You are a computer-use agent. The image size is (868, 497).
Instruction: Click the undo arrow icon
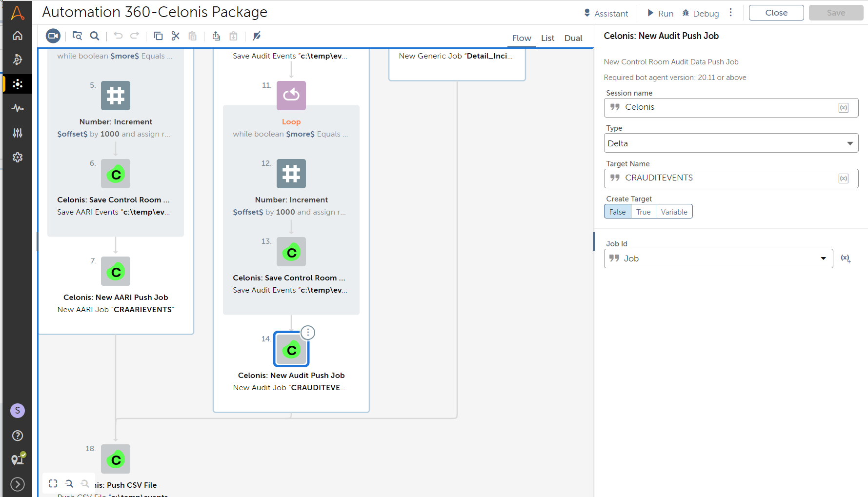click(118, 36)
